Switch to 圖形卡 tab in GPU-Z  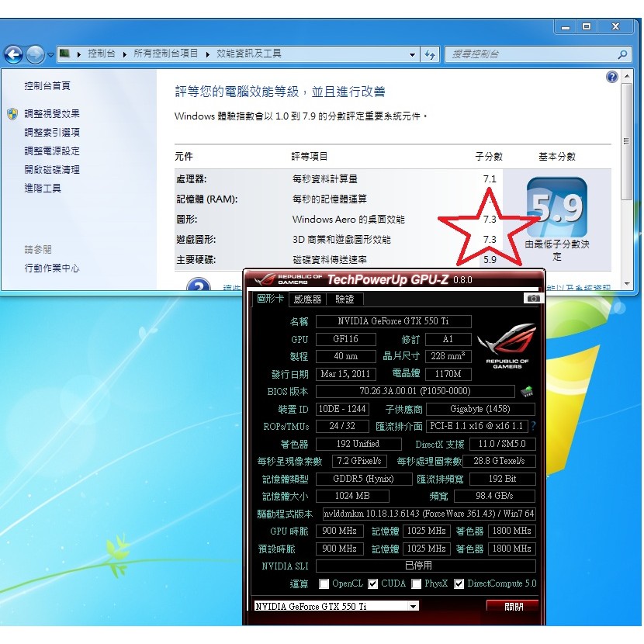[x=270, y=299]
